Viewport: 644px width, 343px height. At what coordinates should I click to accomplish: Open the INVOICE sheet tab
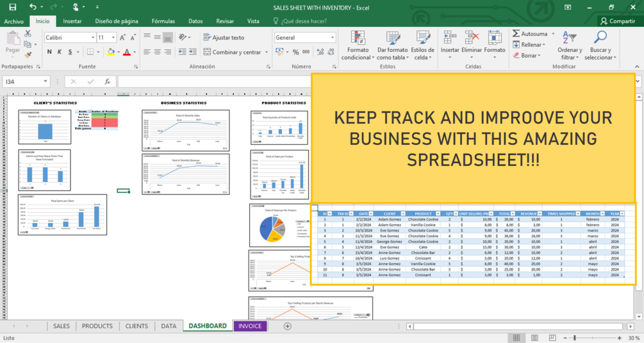coord(250,326)
